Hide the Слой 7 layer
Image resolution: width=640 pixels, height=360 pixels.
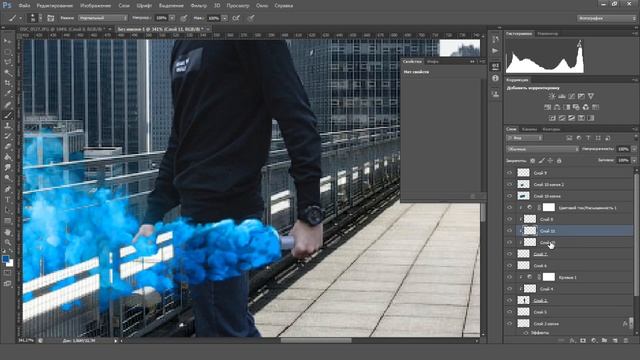[509, 254]
